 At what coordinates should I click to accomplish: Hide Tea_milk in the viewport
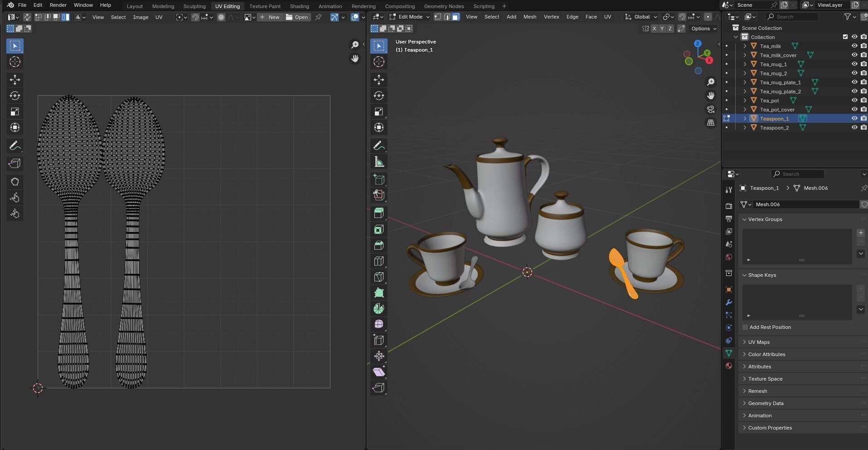(x=854, y=46)
